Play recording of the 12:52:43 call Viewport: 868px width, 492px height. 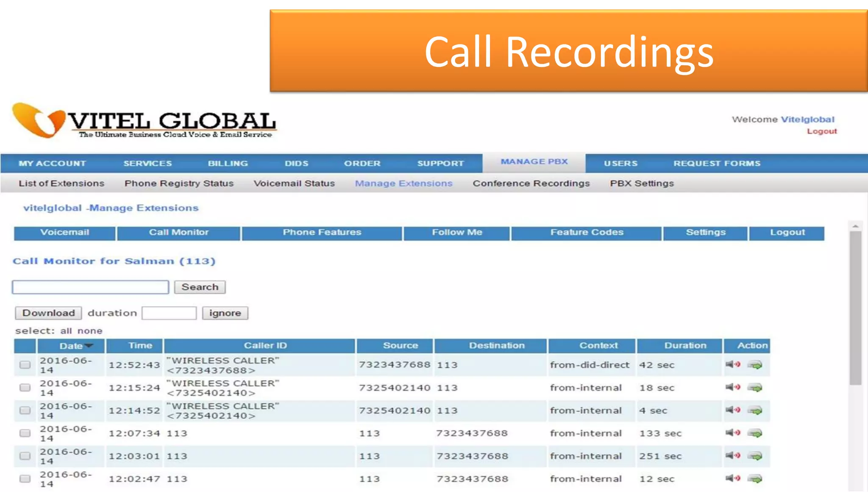point(733,364)
